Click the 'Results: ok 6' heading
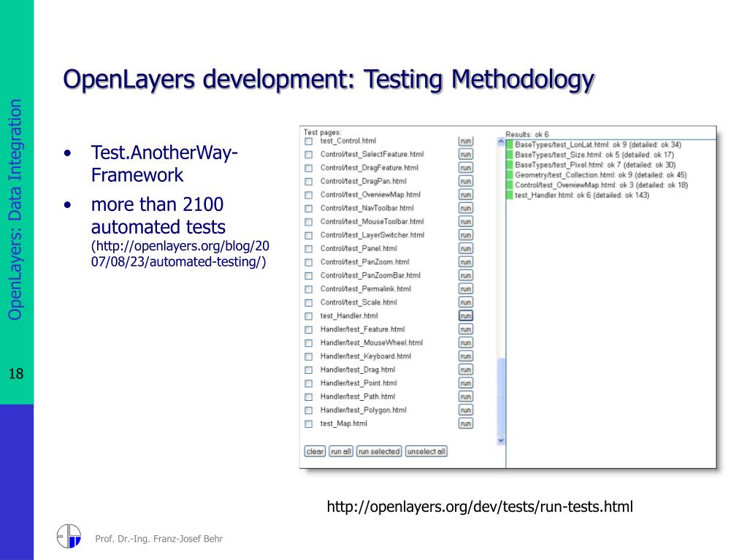 527,134
